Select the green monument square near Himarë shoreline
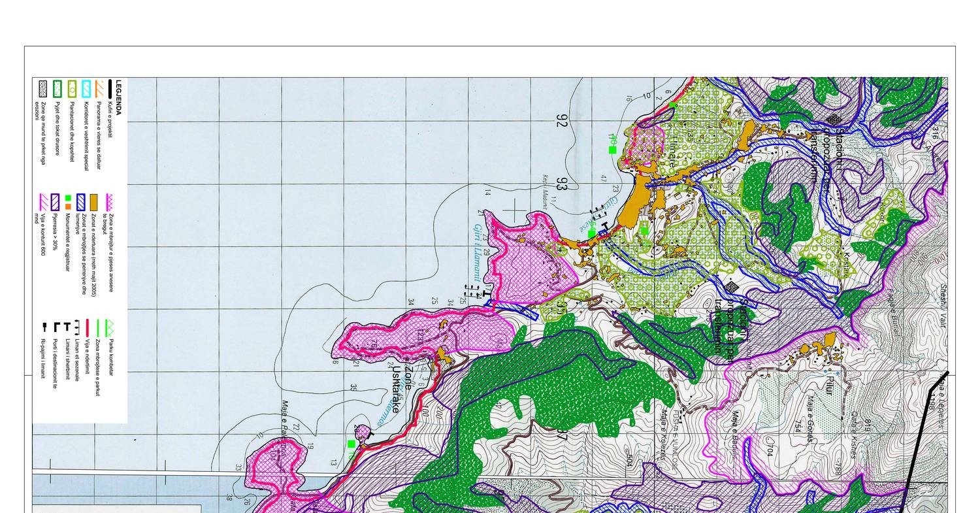 tap(591, 233)
